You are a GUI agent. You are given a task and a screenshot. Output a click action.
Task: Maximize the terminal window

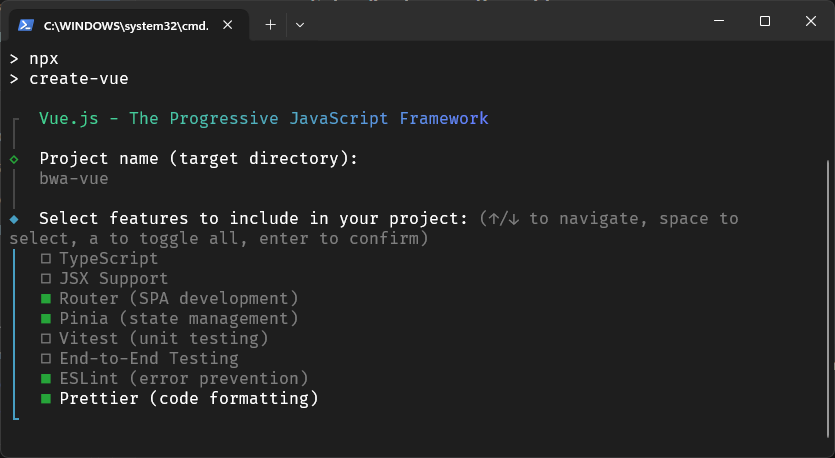tap(765, 21)
